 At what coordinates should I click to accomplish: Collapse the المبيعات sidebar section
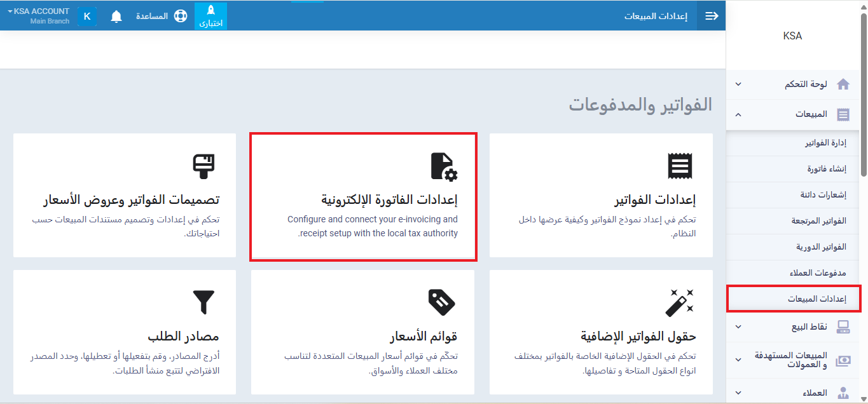[x=738, y=115]
